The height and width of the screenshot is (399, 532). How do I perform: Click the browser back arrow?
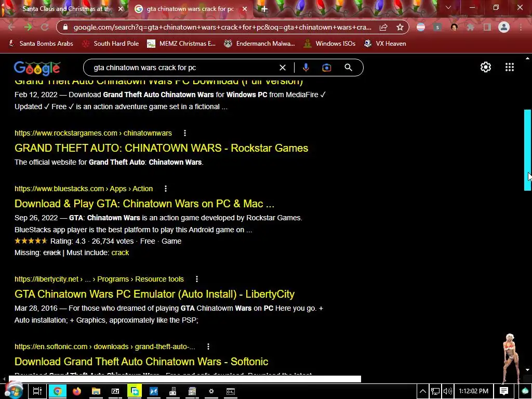[11, 27]
